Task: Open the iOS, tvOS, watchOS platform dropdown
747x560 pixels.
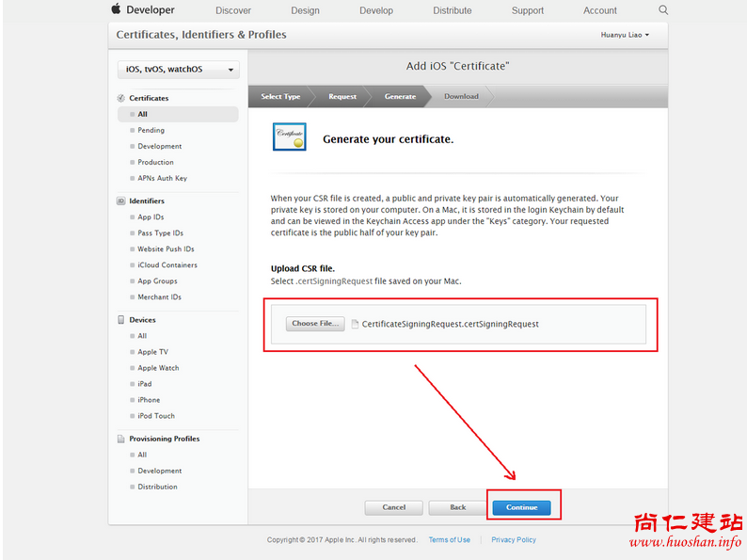Action: (x=178, y=70)
